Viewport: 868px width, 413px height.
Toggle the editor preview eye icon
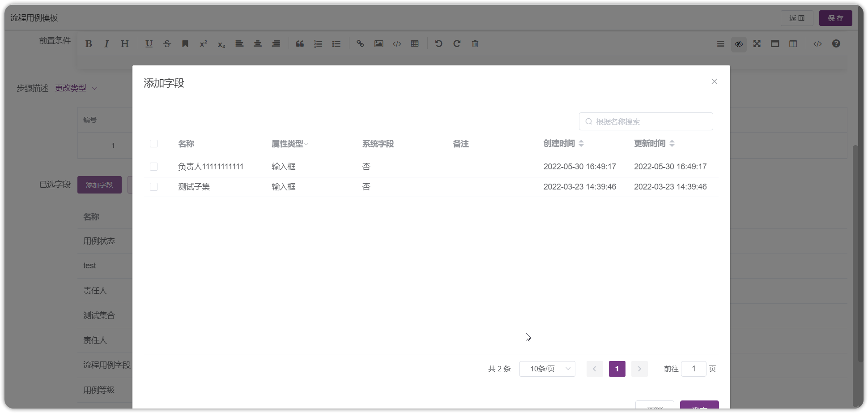739,44
